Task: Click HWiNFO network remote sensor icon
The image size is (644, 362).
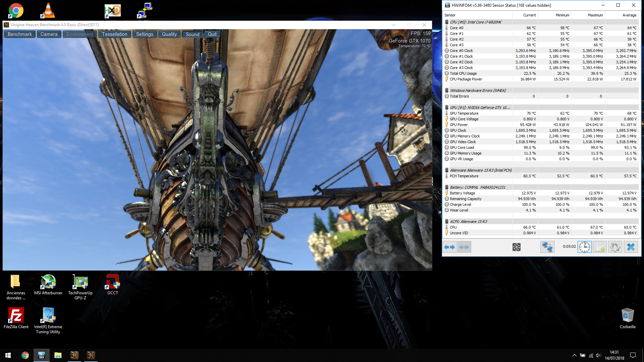Action: [547, 247]
